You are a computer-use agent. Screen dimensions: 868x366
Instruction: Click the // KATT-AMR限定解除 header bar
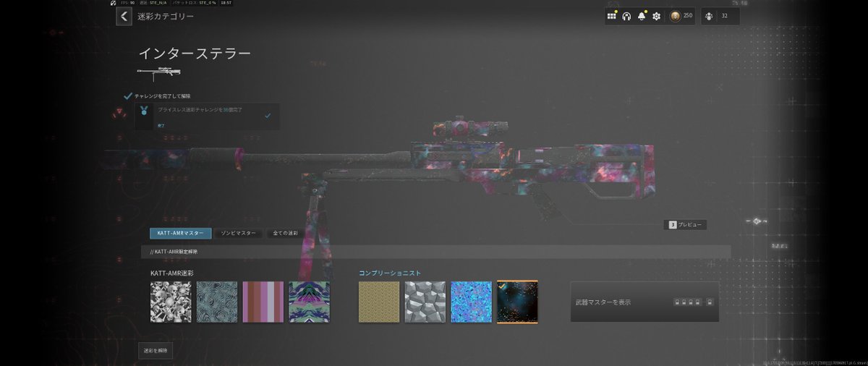435,252
